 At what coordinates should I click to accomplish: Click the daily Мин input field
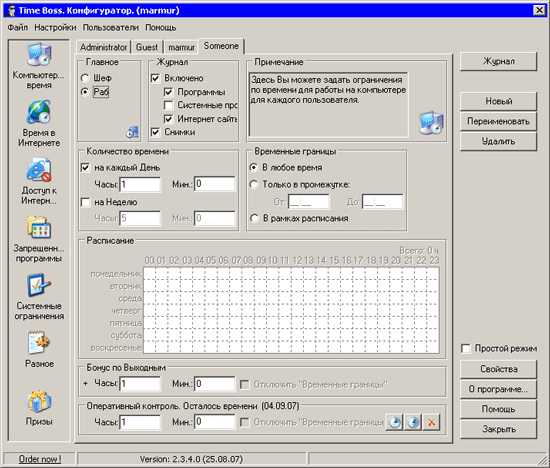tap(215, 184)
